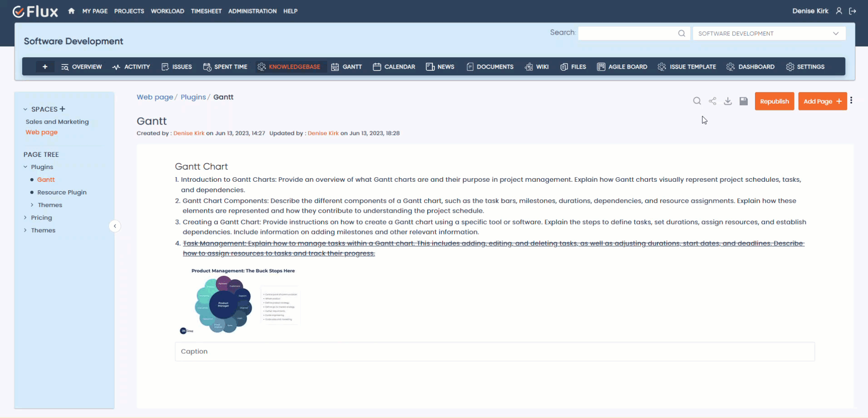Open the three-dot more options menu
Viewport: 868px width, 418px height.
coord(851,100)
